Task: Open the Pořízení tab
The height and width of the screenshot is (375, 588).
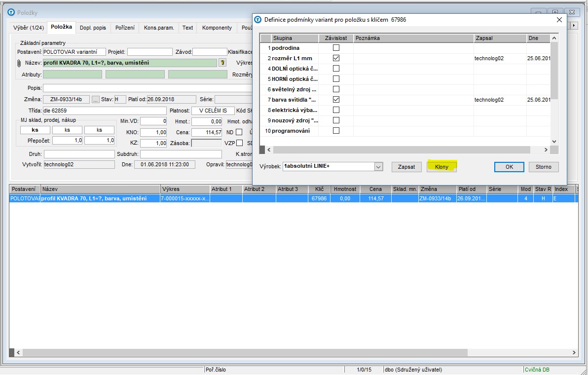Action: 125,28
